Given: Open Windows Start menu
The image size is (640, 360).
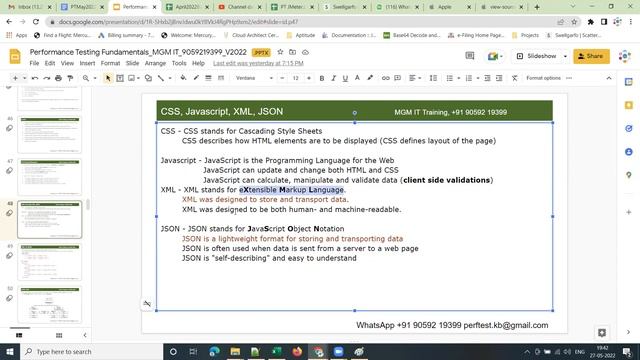Looking at the screenshot, I should [10, 351].
